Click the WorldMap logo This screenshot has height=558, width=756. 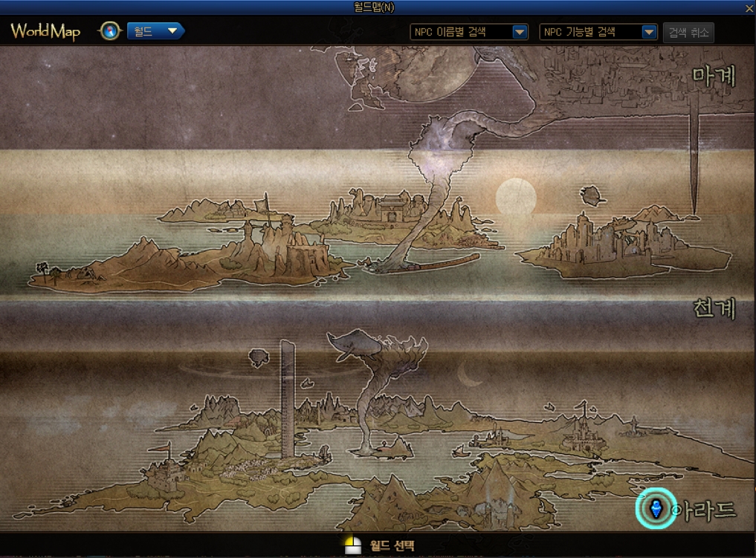click(45, 31)
